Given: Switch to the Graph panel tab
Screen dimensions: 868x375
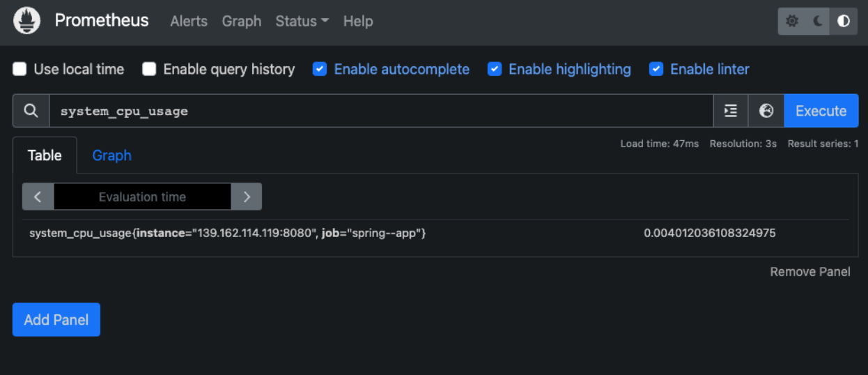Looking at the screenshot, I should pyautogui.click(x=112, y=155).
